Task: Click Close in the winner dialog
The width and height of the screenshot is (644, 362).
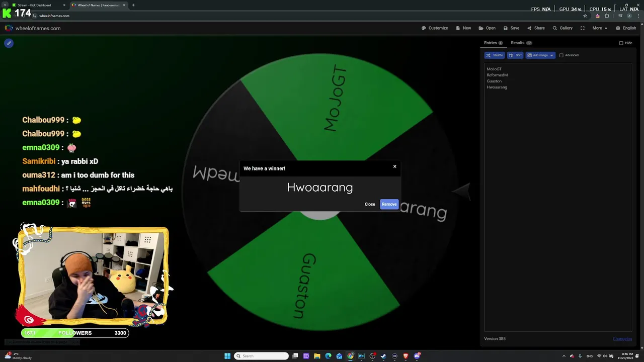Action: click(x=370, y=204)
